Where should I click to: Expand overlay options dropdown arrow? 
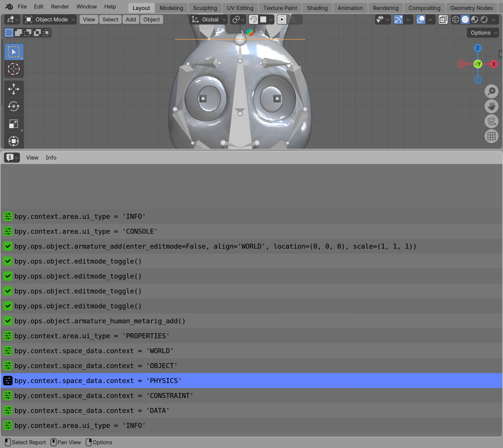point(430,19)
